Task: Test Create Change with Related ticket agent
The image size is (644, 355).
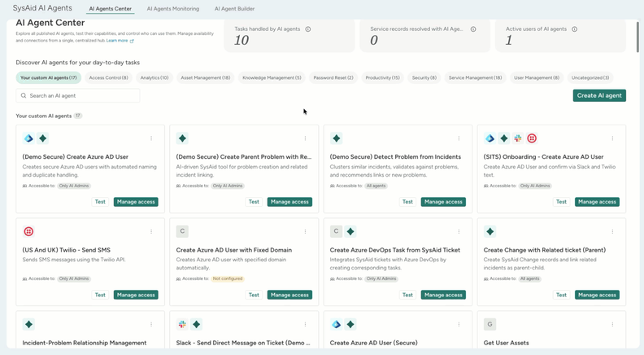Action: tap(561, 295)
